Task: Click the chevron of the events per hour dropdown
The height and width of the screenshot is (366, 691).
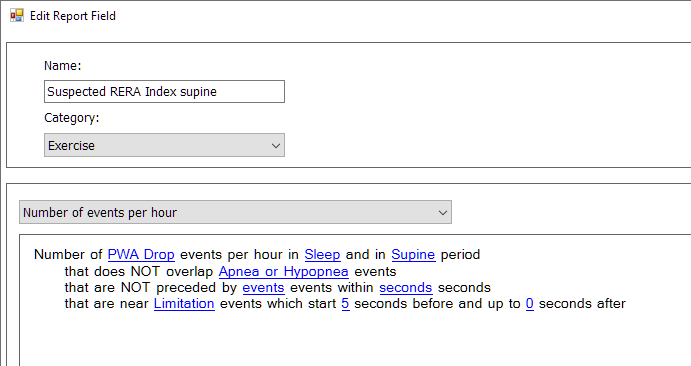Action: click(x=442, y=212)
